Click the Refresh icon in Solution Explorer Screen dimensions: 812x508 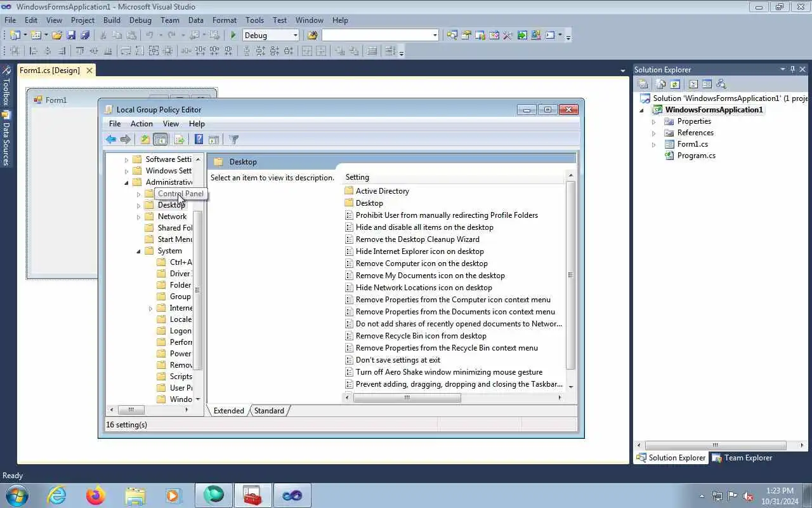tap(675, 84)
